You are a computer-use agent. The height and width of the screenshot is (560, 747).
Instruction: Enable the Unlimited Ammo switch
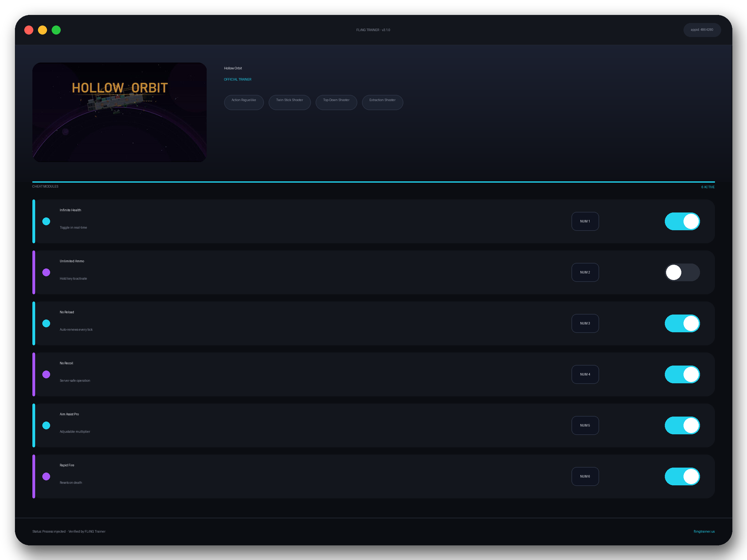click(x=682, y=273)
